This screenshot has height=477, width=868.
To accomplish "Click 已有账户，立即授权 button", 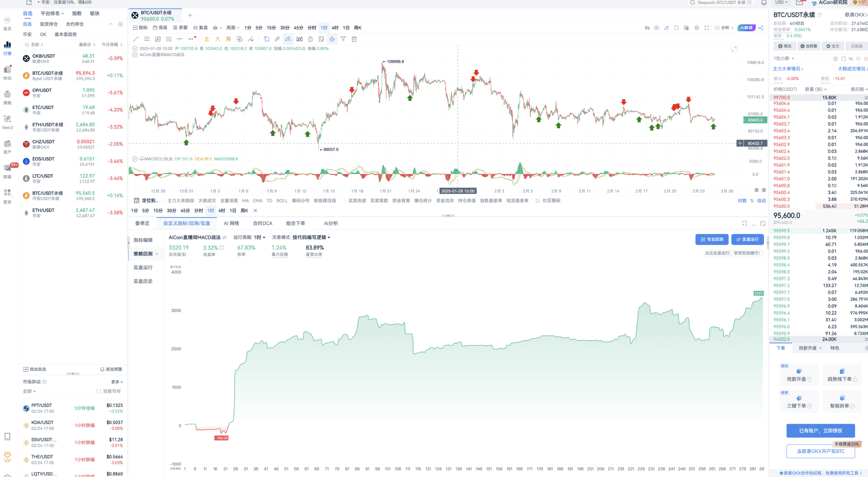I will pos(820,430).
